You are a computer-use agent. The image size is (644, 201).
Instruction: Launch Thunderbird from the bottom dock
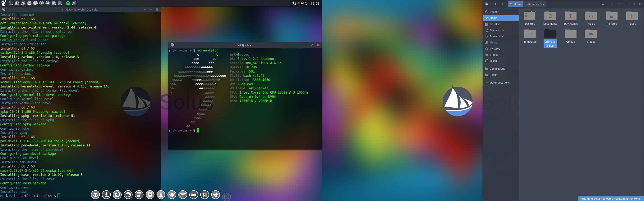pyautogui.click(x=128, y=194)
